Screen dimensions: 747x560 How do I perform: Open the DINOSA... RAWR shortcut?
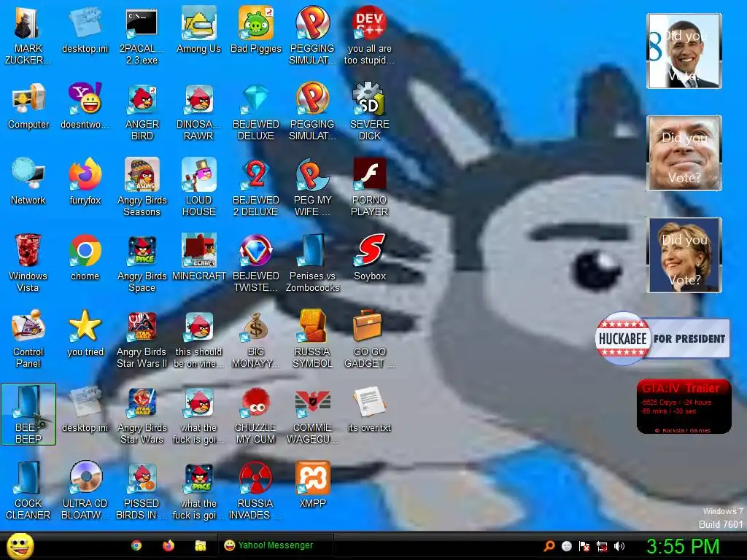[198, 112]
